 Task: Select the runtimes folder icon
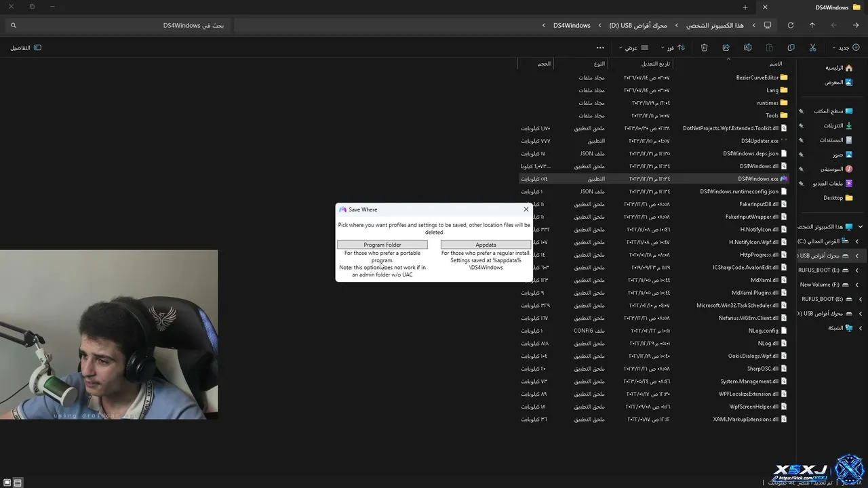point(784,103)
